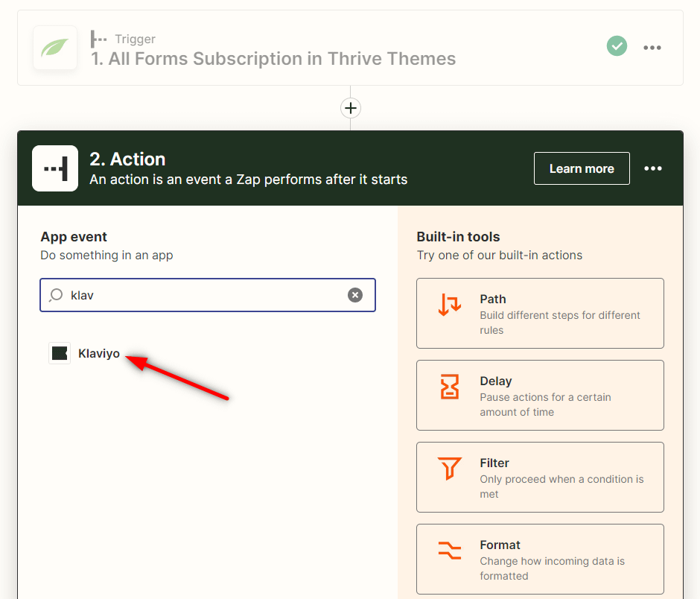
Task: Click the app search field containing 'klav'
Action: pos(201,295)
